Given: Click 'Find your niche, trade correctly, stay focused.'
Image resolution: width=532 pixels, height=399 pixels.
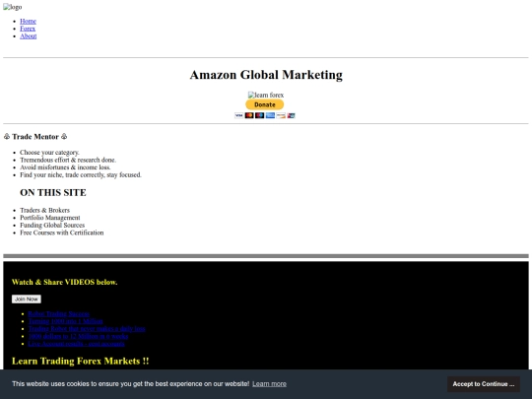Looking at the screenshot, I should click(x=81, y=174).
